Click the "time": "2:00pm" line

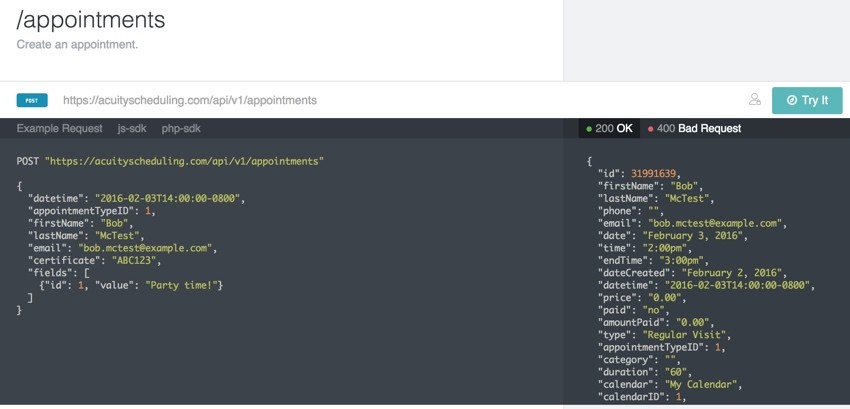click(x=645, y=248)
